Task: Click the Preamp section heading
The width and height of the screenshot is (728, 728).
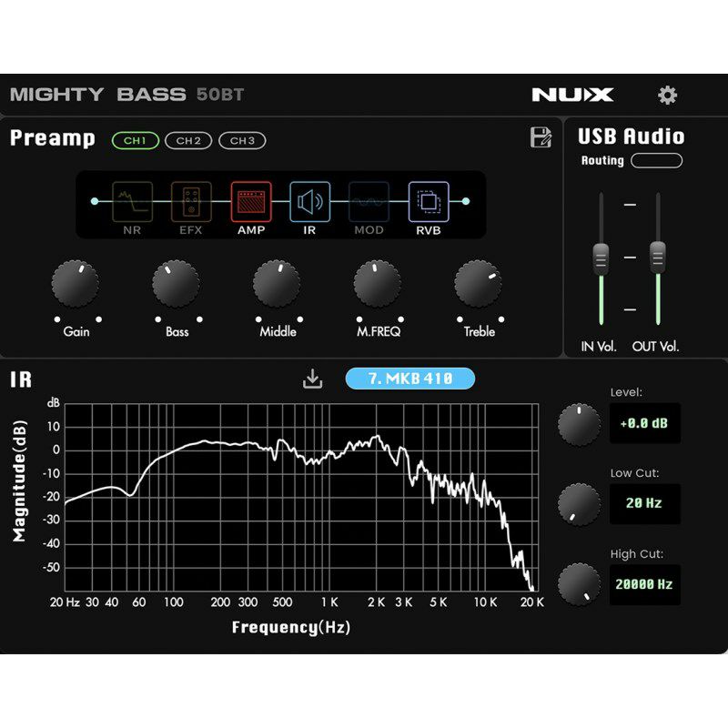Action: tap(53, 138)
